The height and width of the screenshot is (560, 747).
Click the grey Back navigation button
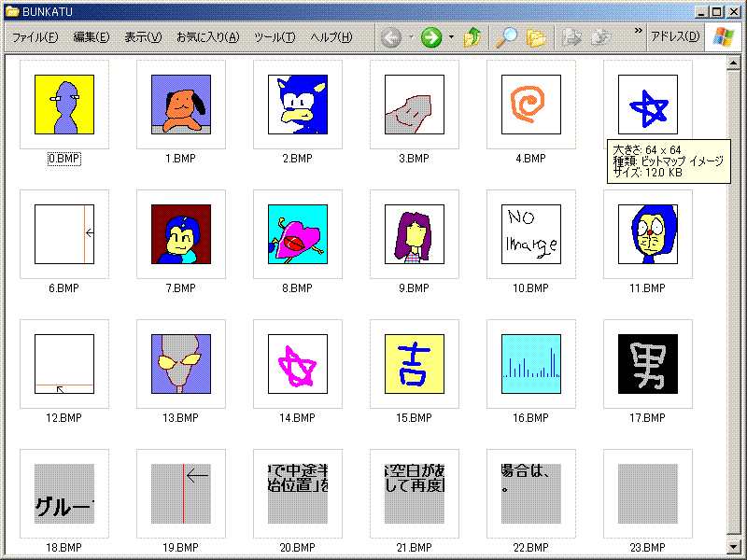pos(391,37)
